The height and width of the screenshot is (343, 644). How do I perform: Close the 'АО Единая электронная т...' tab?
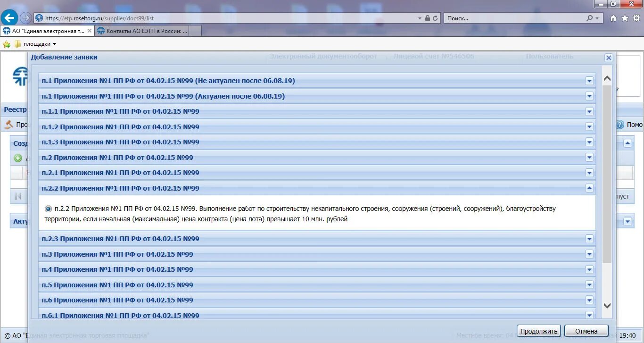90,31
